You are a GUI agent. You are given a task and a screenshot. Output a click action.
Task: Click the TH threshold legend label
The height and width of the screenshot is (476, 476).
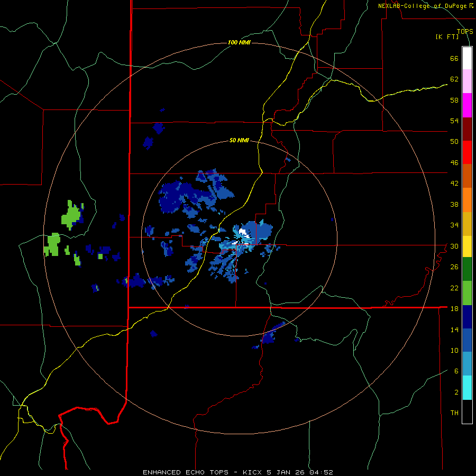point(454,413)
